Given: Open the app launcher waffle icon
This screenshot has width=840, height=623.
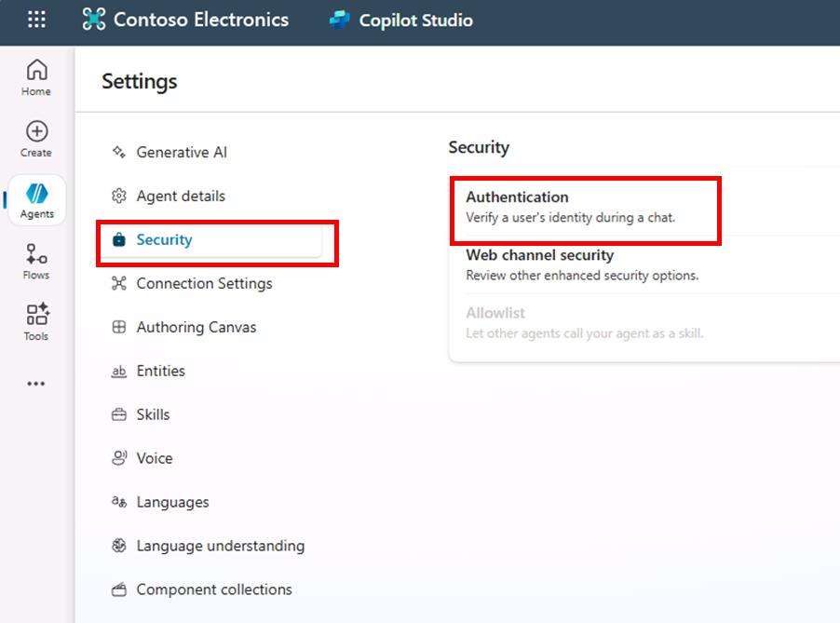Looking at the screenshot, I should click(36, 20).
